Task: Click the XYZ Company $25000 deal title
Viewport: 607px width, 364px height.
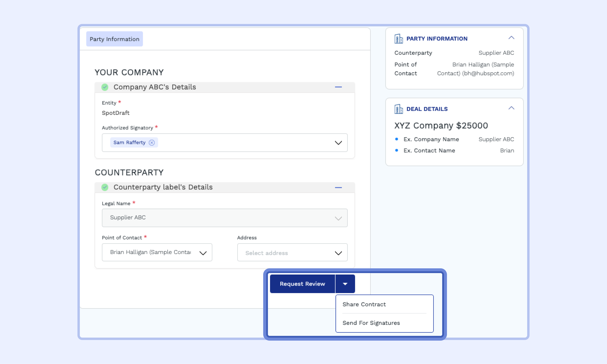Action: [441, 126]
